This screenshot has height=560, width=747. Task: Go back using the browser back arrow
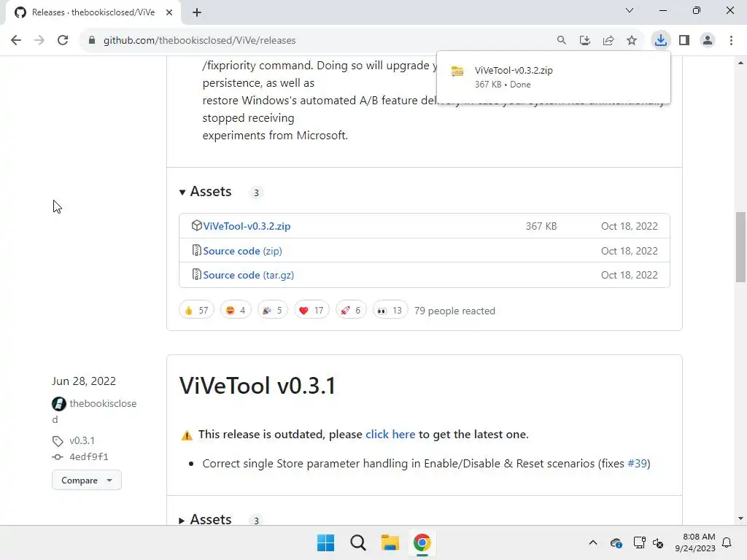pyautogui.click(x=16, y=41)
